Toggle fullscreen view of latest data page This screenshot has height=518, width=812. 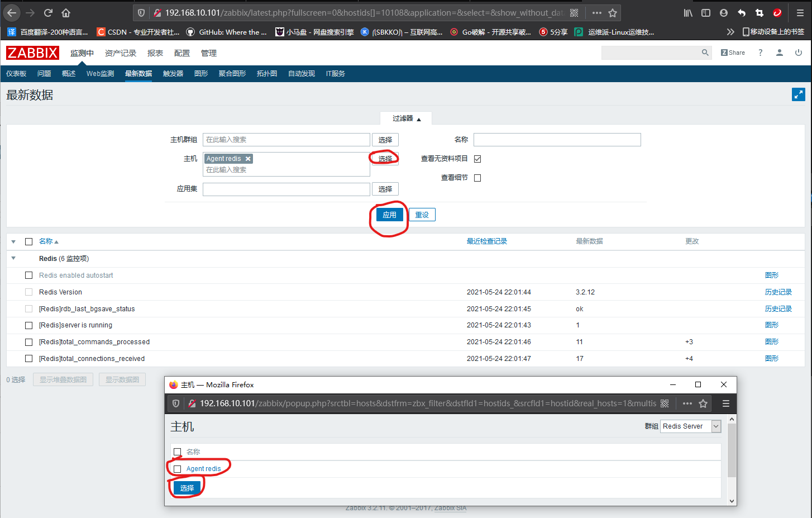(799, 95)
